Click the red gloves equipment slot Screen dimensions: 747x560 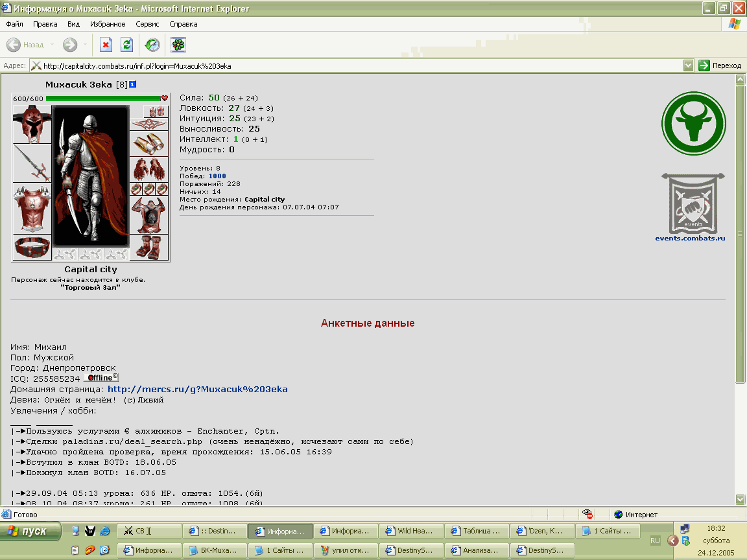pyautogui.click(x=149, y=170)
